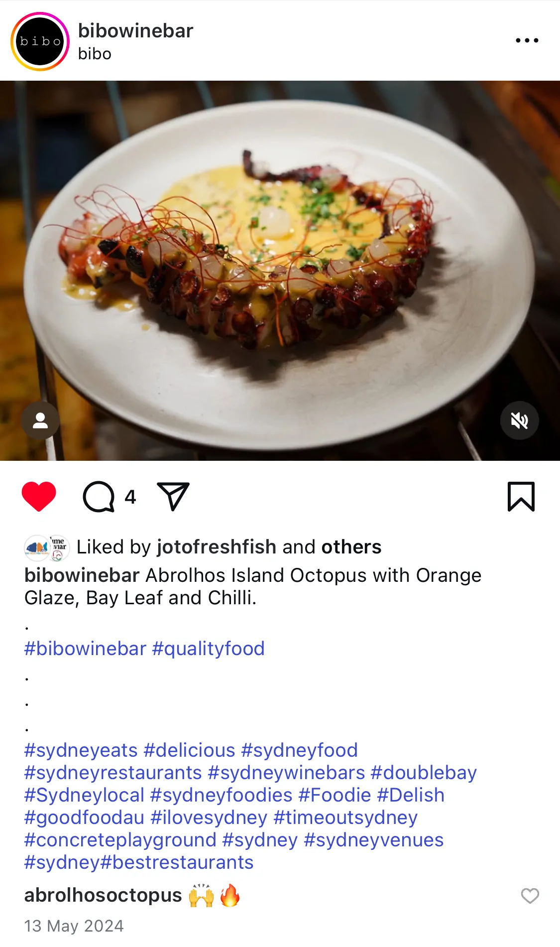Open the three-dot more options menu
This screenshot has height=947, width=560.
(x=527, y=40)
